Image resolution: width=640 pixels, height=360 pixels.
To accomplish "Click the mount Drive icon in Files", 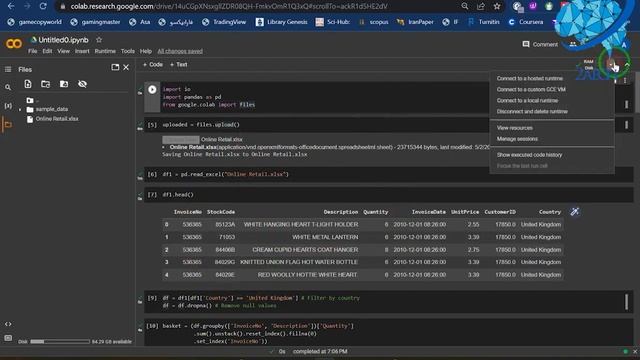I will [x=64, y=84].
